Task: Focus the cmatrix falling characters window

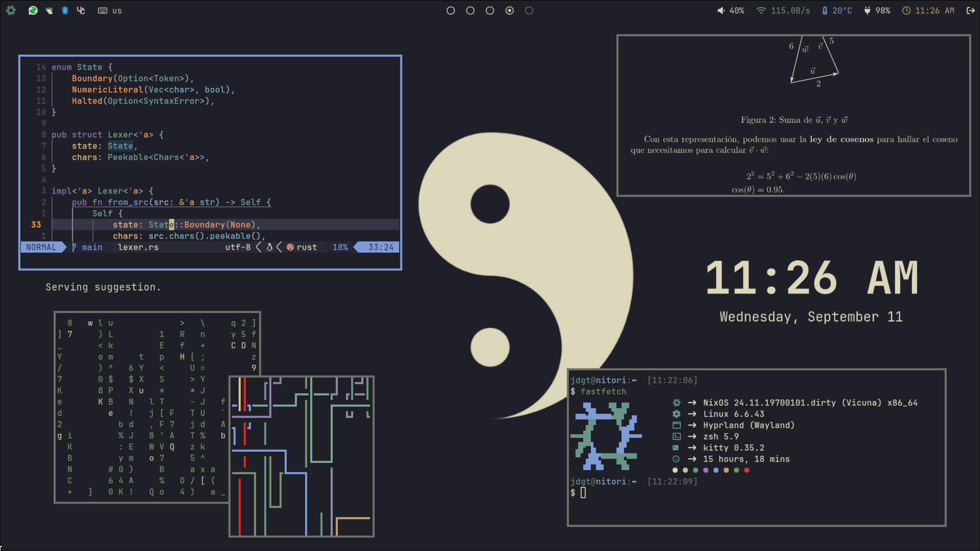Action: (142, 407)
